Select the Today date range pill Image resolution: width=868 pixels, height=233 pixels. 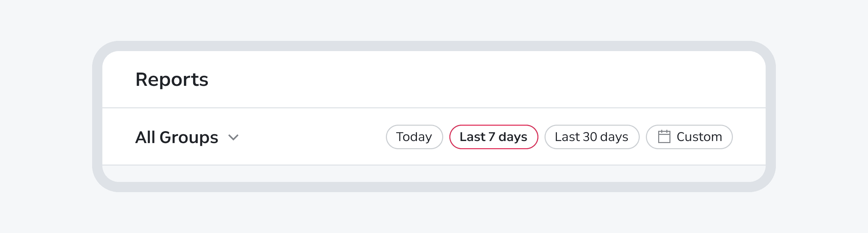coord(414,137)
